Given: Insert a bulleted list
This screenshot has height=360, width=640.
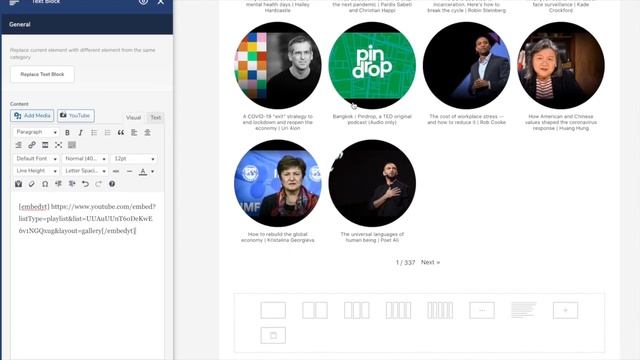Looking at the screenshot, I should pyautogui.click(x=94, y=133).
